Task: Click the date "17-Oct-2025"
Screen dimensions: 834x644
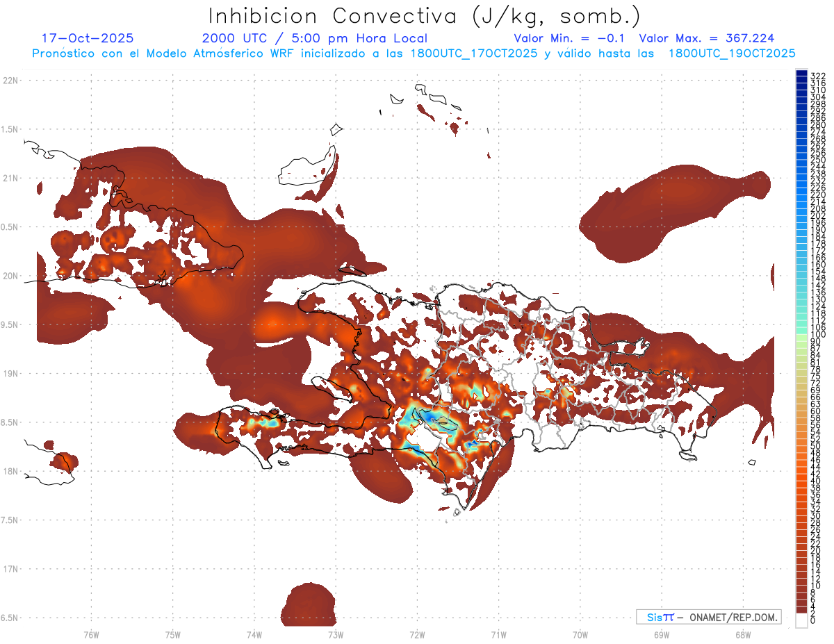Action: [88, 38]
